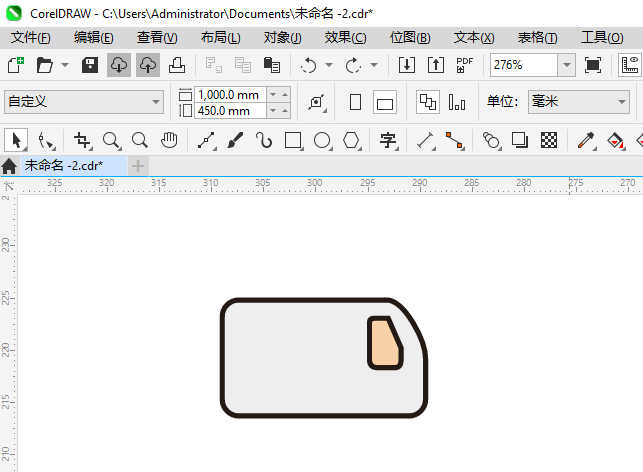Save the document with the floppy icon

(90, 65)
